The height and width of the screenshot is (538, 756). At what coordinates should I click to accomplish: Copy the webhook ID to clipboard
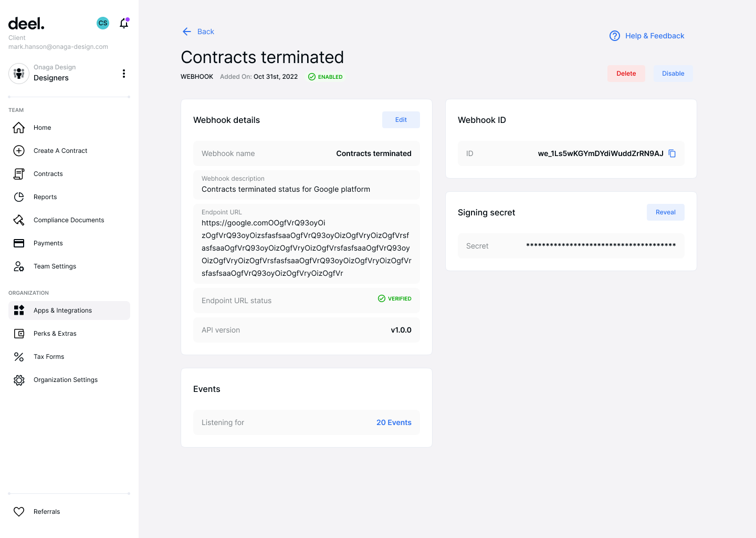[672, 153]
